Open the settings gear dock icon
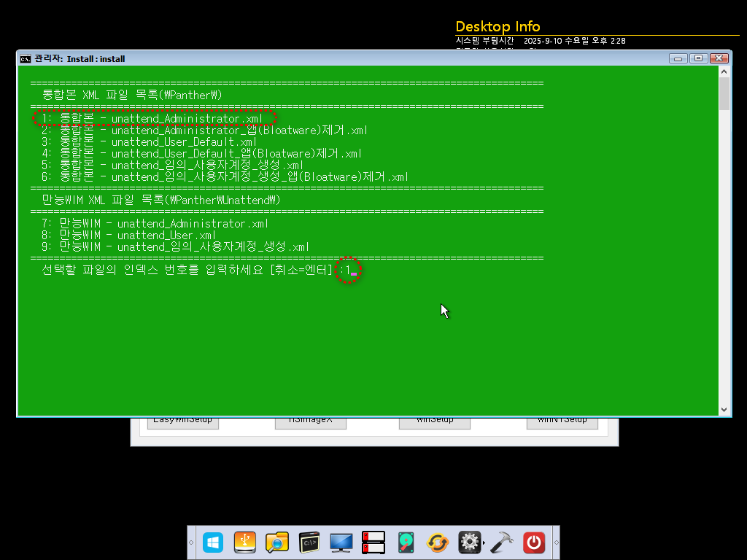 coord(469,542)
